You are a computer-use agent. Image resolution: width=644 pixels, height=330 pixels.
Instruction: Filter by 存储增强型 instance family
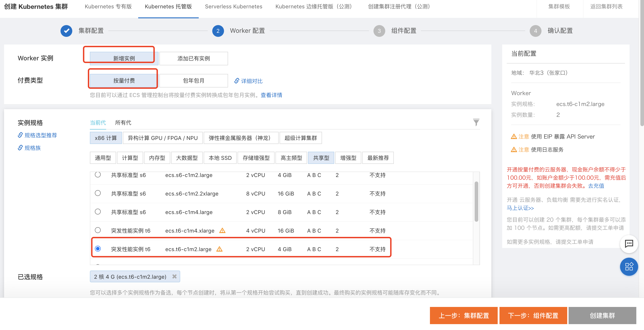(x=256, y=158)
